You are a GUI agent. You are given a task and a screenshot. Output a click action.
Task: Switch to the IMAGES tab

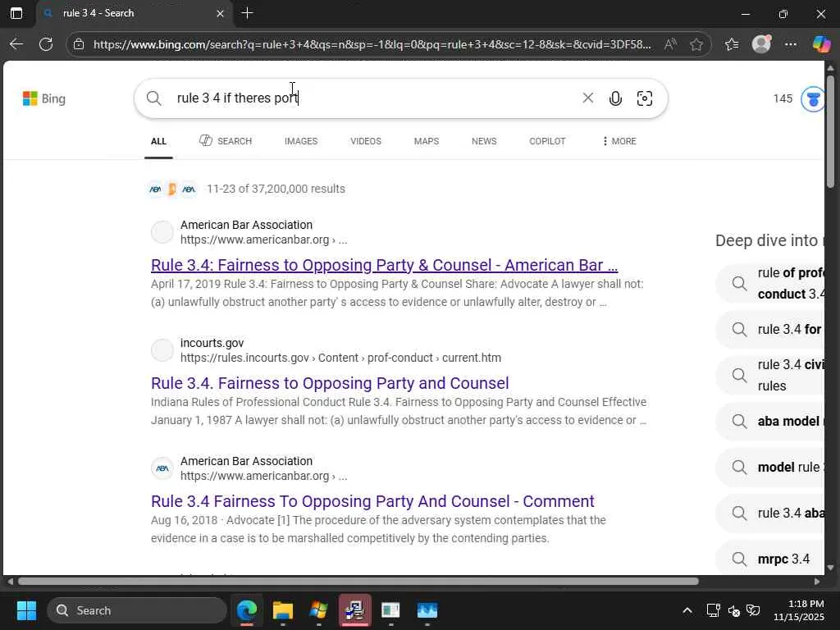pyautogui.click(x=301, y=141)
